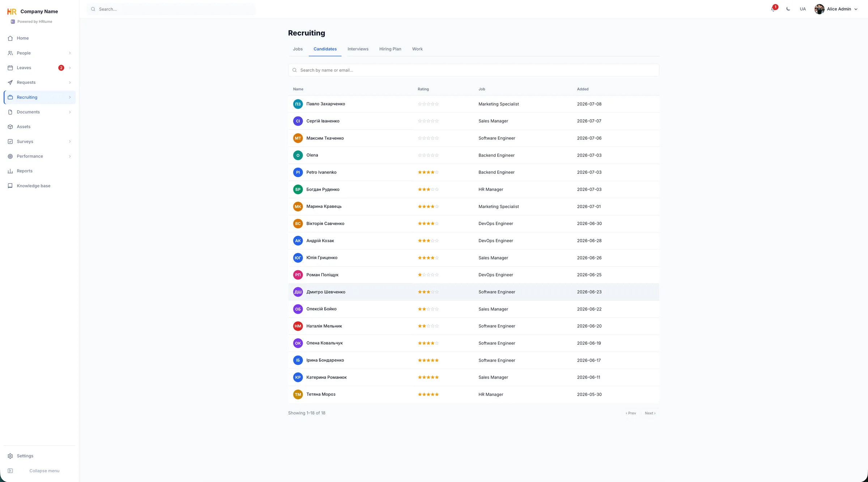
Task: Click the МТ avatar for Максим Ткаченко
Action: point(298,138)
